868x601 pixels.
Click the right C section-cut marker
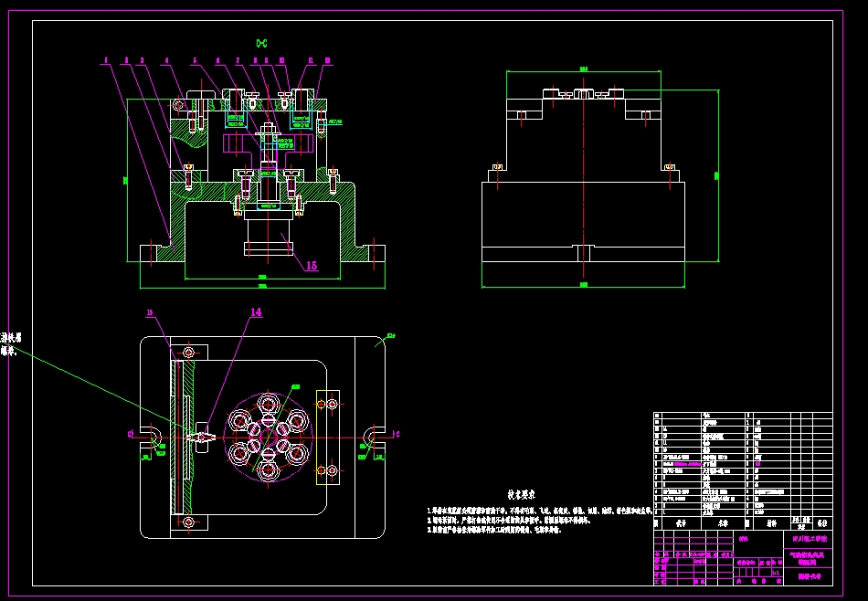coord(397,435)
